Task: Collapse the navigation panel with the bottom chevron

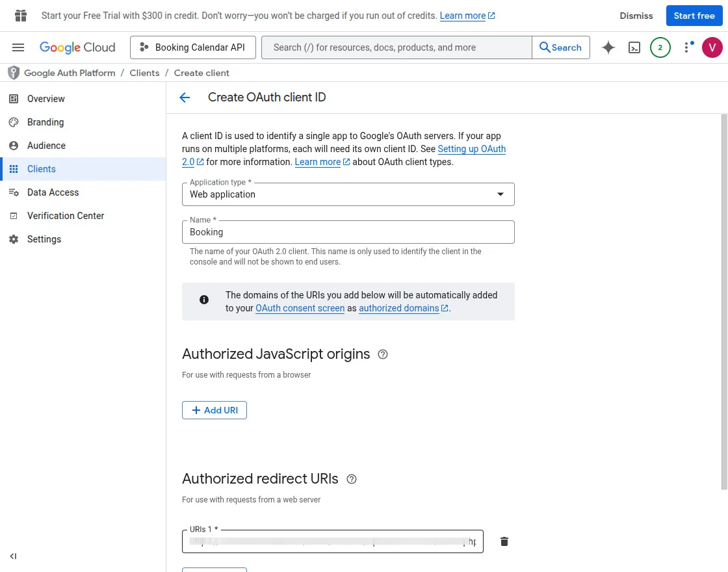Action: pyautogui.click(x=13, y=556)
